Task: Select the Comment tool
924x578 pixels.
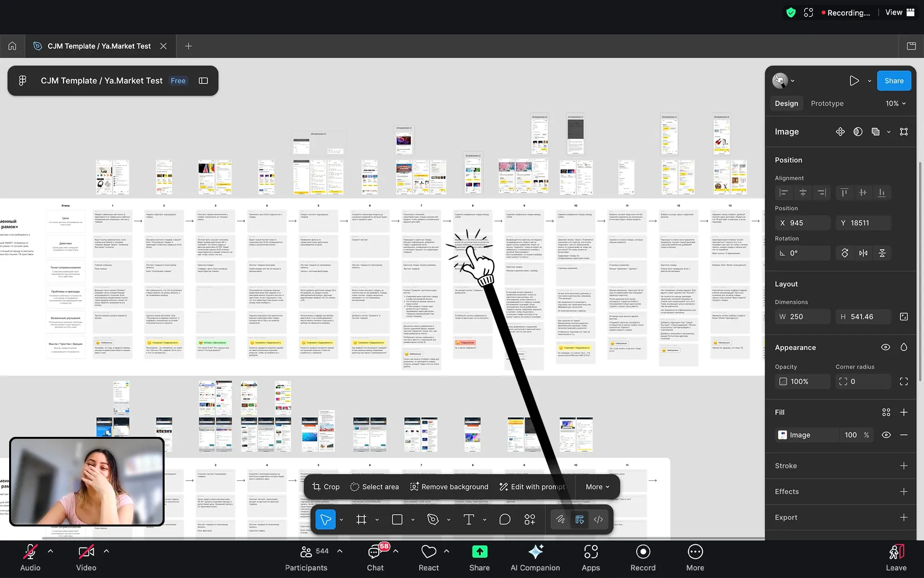Action: click(505, 519)
